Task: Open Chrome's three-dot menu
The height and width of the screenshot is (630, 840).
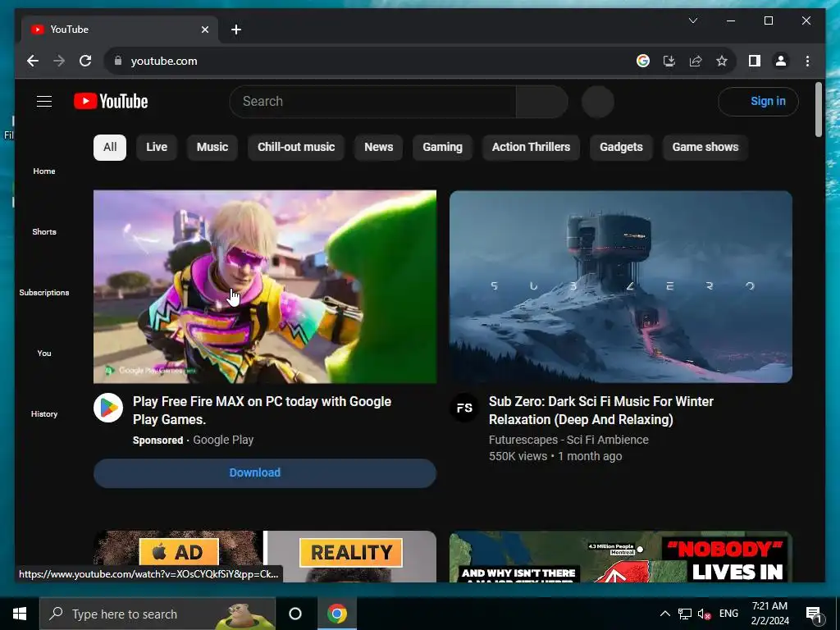Action: 807,61
